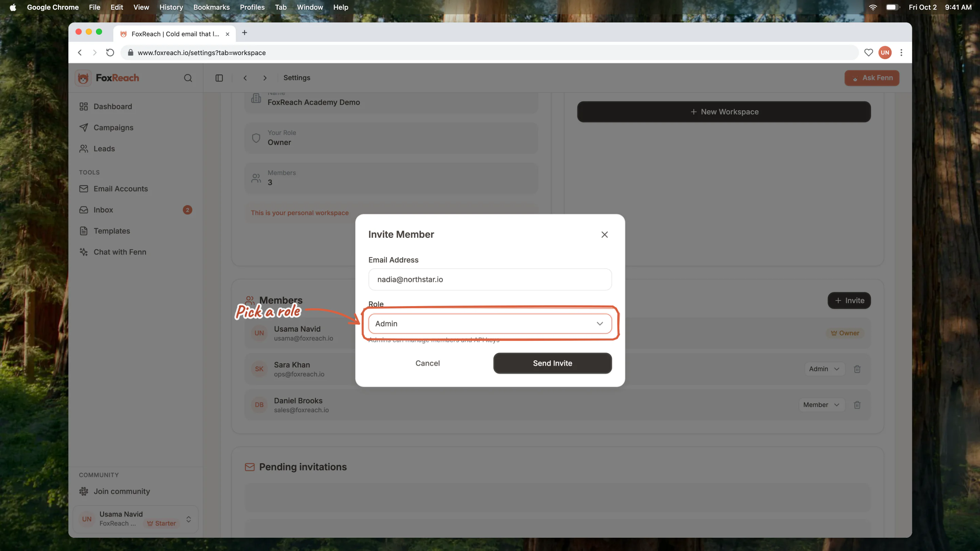Close the Invite Member dialog
Image resolution: width=980 pixels, height=551 pixels.
click(x=605, y=235)
